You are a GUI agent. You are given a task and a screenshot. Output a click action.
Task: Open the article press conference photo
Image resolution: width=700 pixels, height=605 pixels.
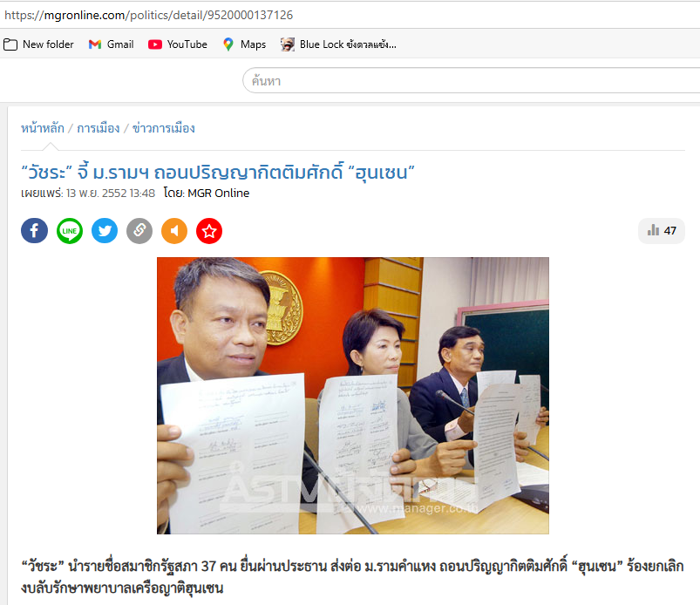coord(353,396)
